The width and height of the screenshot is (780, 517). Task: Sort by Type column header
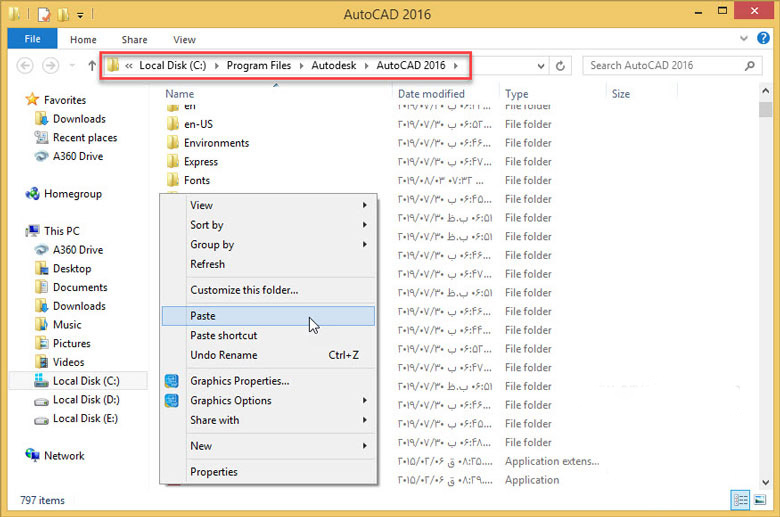tap(517, 94)
